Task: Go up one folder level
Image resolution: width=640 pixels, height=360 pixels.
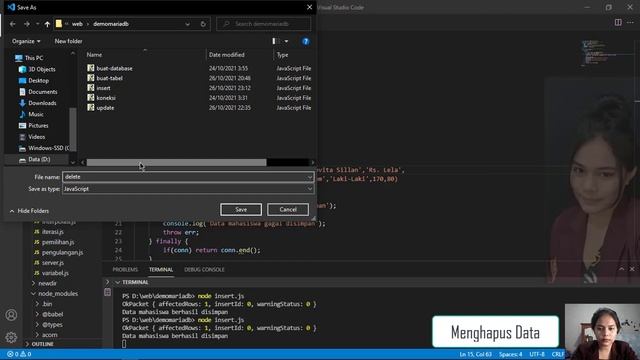Action: [x=47, y=24]
